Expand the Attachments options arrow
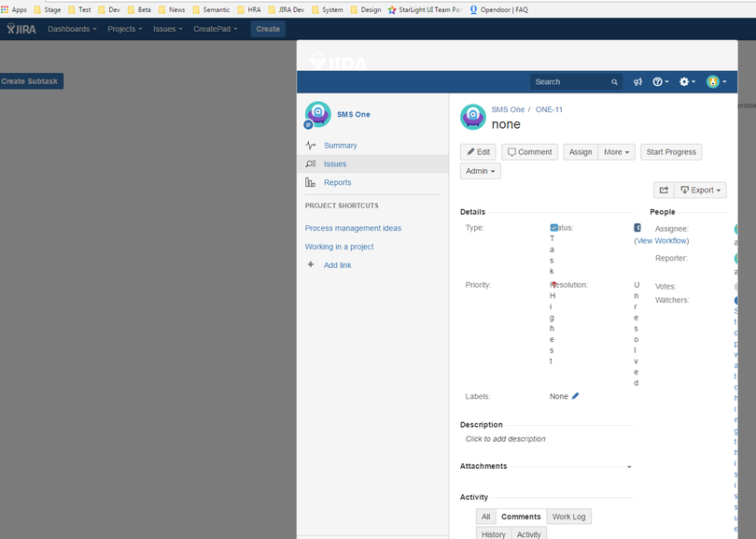The width and height of the screenshot is (756, 539). click(629, 467)
